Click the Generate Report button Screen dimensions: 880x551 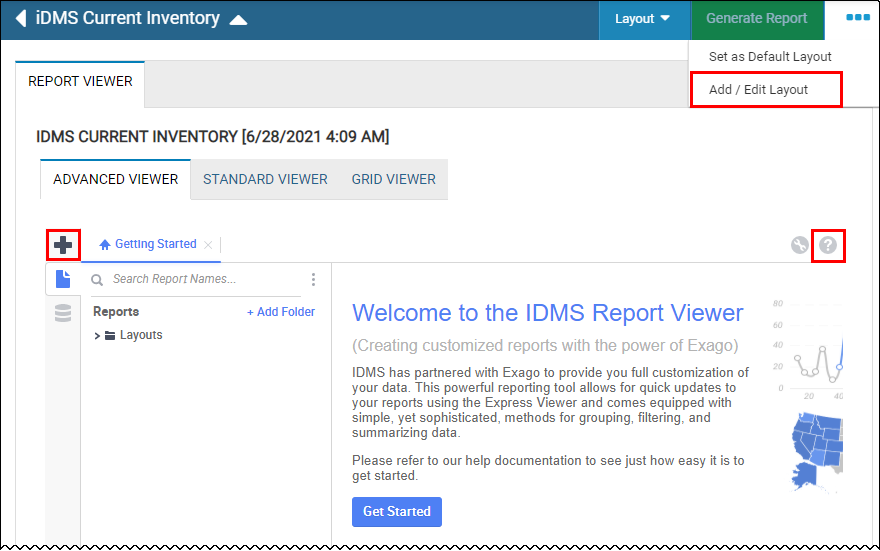[757, 19]
